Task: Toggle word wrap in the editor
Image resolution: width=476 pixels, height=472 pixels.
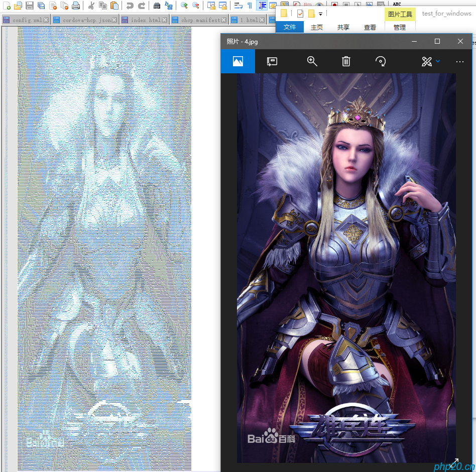Action: (x=239, y=5)
